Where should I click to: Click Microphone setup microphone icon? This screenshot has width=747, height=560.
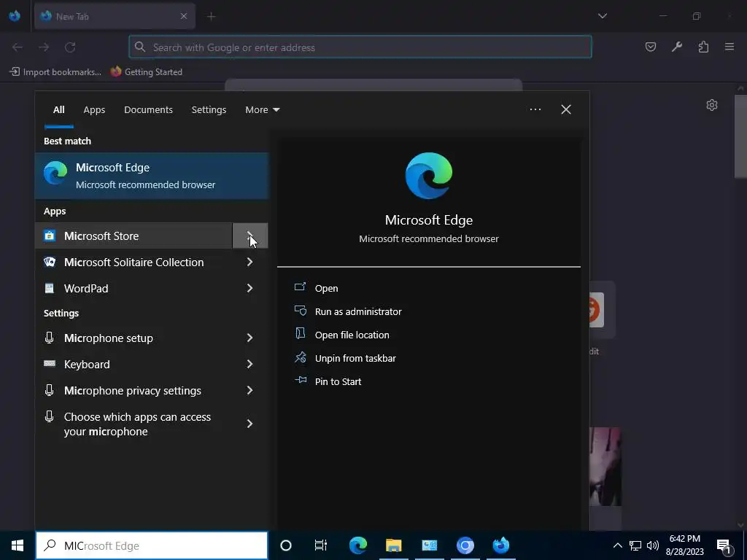pyautogui.click(x=49, y=338)
